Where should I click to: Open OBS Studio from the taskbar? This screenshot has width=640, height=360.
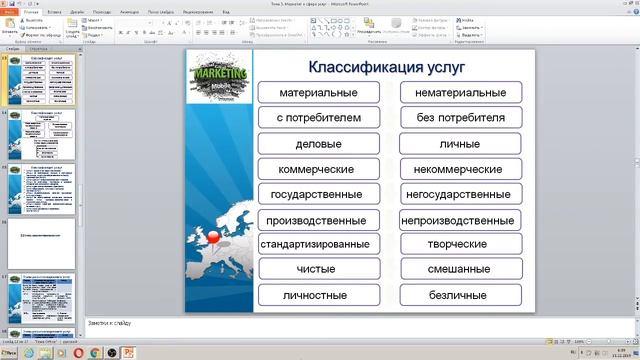pyautogui.click(x=112, y=353)
